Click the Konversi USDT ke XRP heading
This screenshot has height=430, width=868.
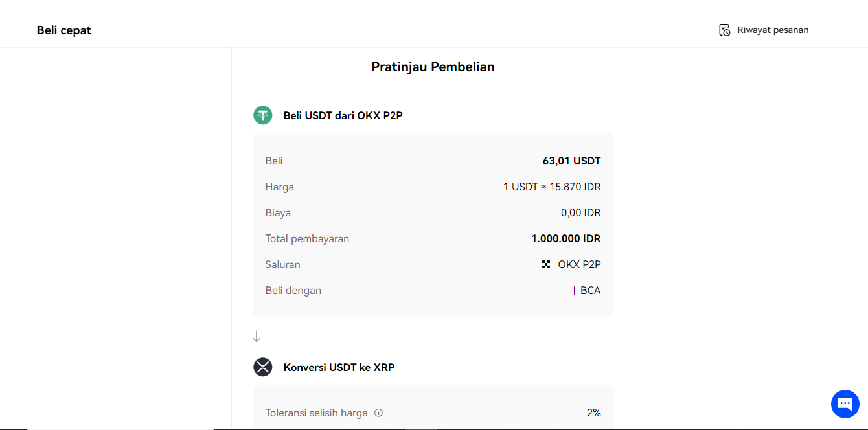[x=339, y=367]
